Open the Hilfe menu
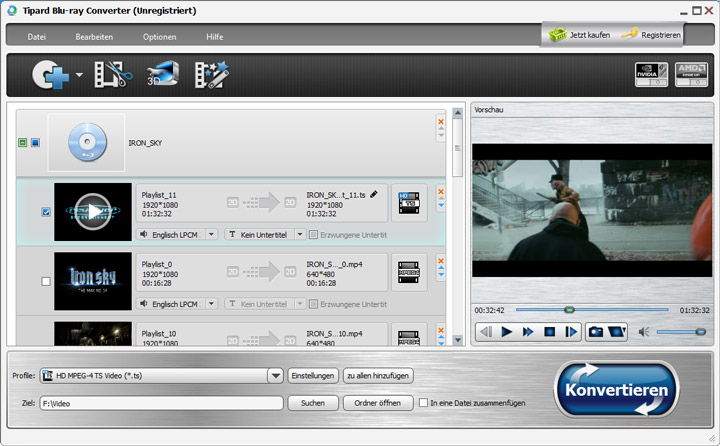 pyautogui.click(x=214, y=37)
